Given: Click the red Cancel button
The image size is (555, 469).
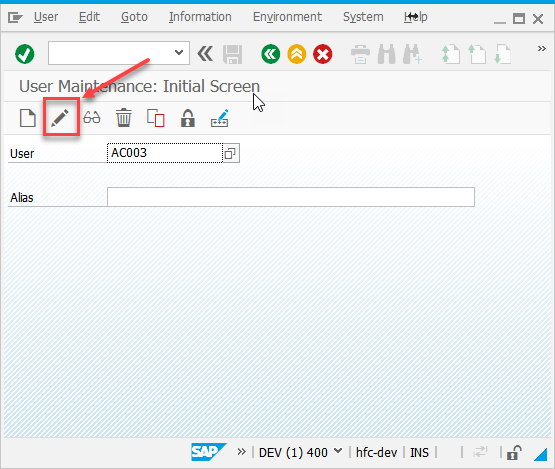Looking at the screenshot, I should [x=322, y=54].
